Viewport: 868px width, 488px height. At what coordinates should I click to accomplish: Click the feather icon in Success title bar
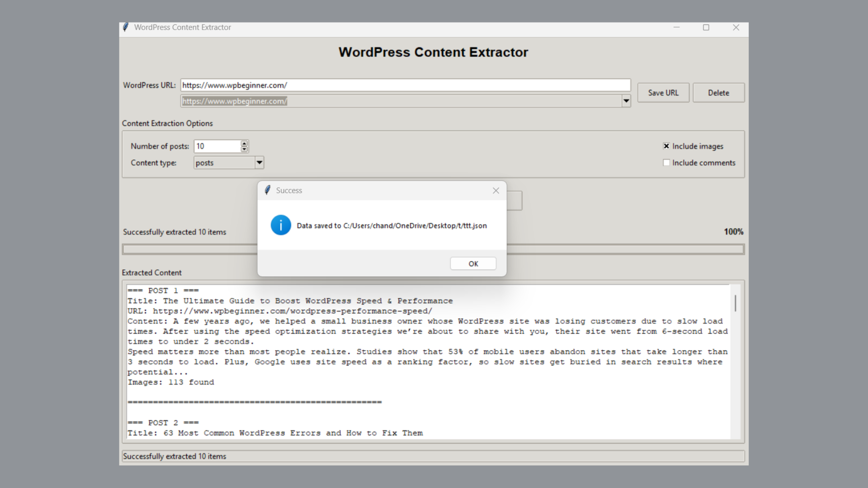click(x=268, y=190)
